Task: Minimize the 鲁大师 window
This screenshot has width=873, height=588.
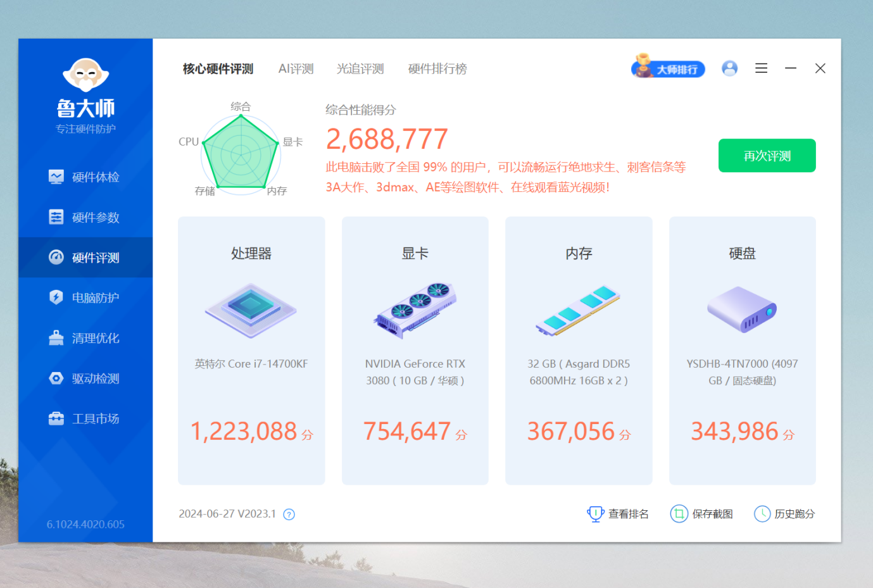Action: click(791, 68)
